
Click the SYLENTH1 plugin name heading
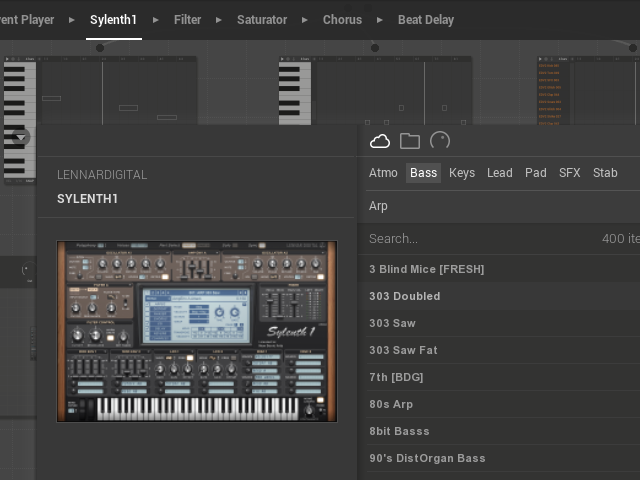tap(87, 199)
